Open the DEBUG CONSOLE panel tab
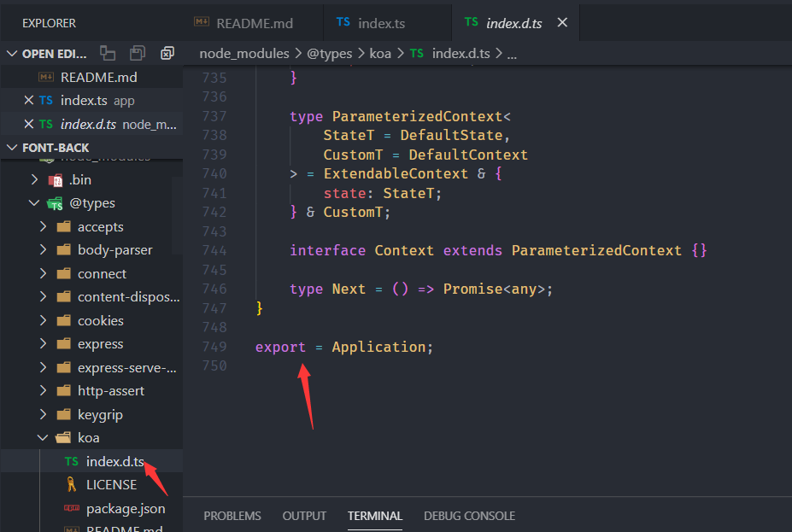 469,516
